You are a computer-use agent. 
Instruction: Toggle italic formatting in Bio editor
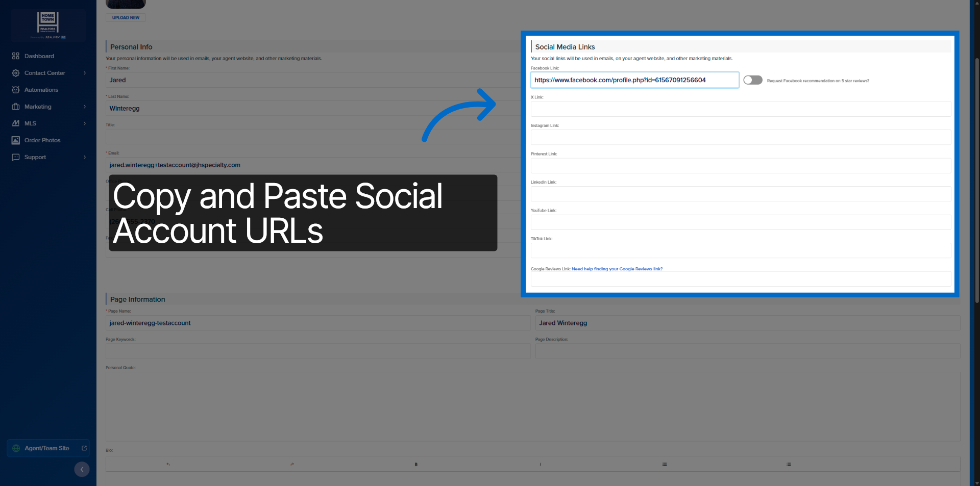(x=540, y=464)
